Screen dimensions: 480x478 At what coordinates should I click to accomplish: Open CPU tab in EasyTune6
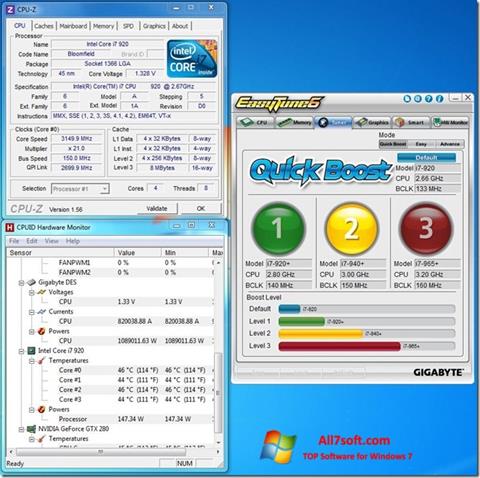[x=255, y=123]
